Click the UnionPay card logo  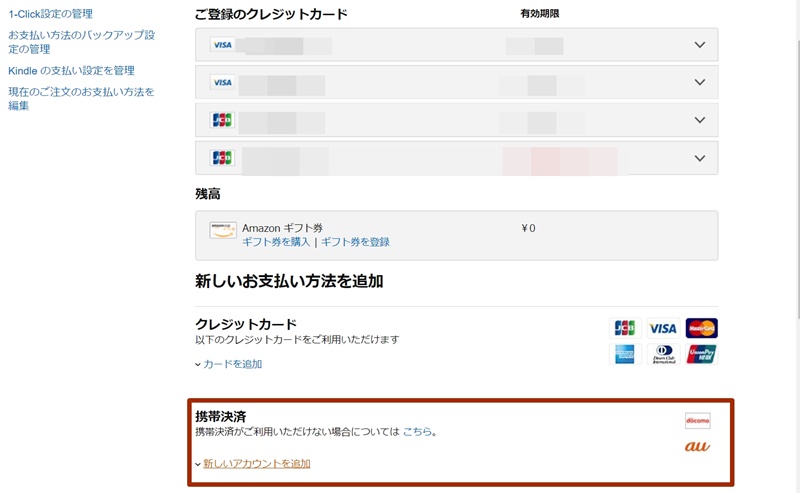coord(701,354)
